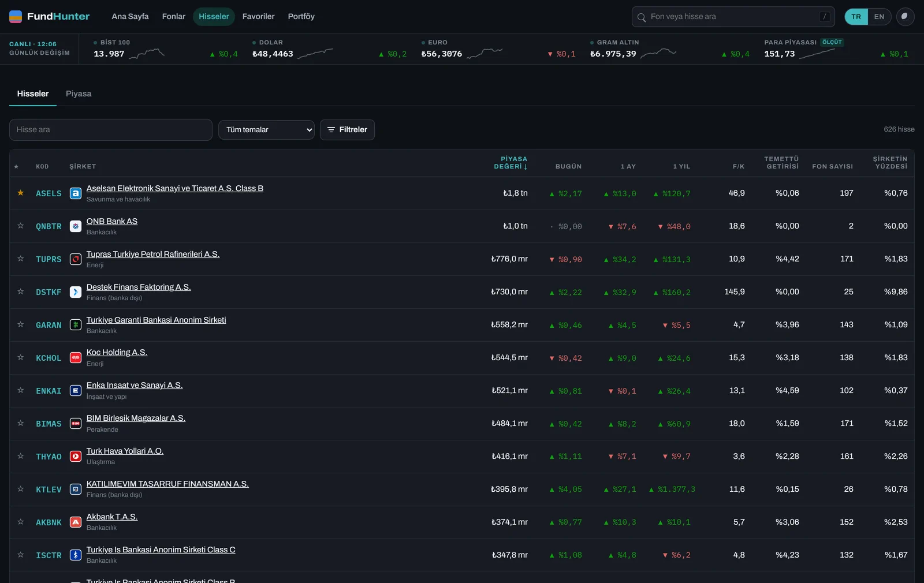
Task: Open Tupras Turkiye Petrol Rafinerileri link
Action: (x=153, y=254)
